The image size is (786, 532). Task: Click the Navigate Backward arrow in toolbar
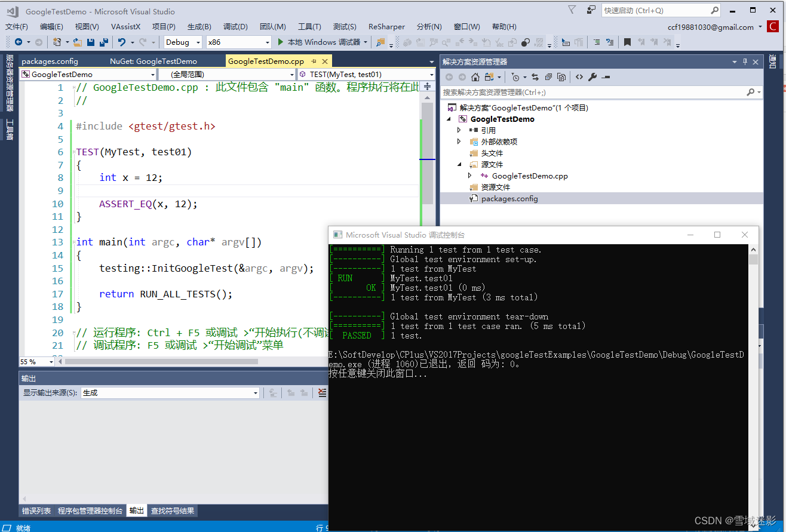[x=19, y=42]
